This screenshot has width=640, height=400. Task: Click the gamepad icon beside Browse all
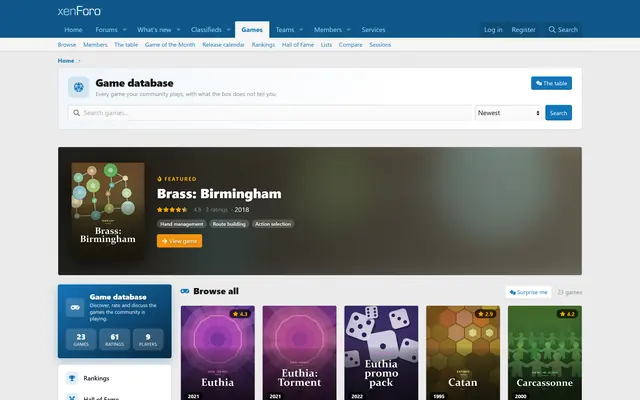click(185, 291)
